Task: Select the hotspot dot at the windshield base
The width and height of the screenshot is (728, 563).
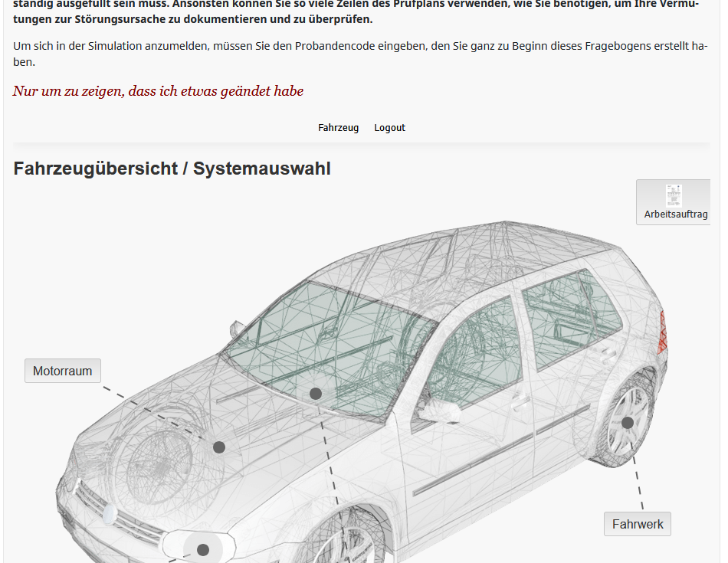Action: (315, 394)
